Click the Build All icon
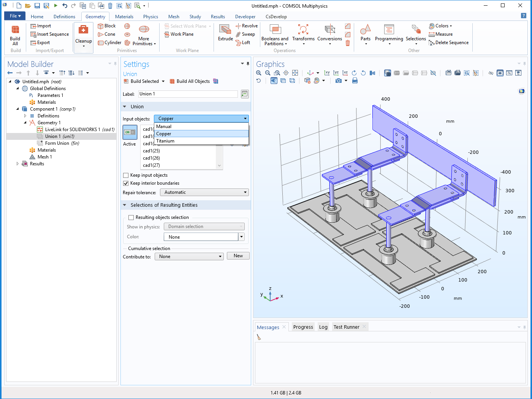This screenshot has width=532, height=399. click(x=15, y=35)
